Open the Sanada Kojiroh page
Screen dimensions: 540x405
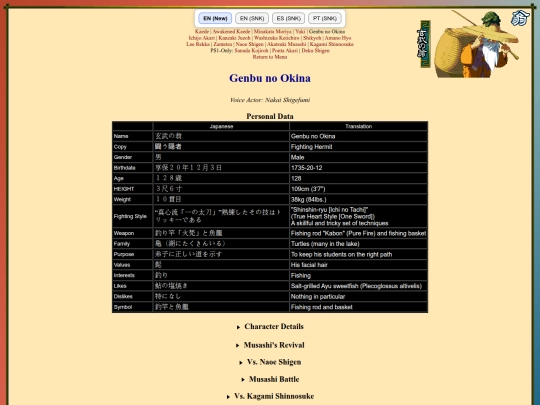(x=251, y=51)
